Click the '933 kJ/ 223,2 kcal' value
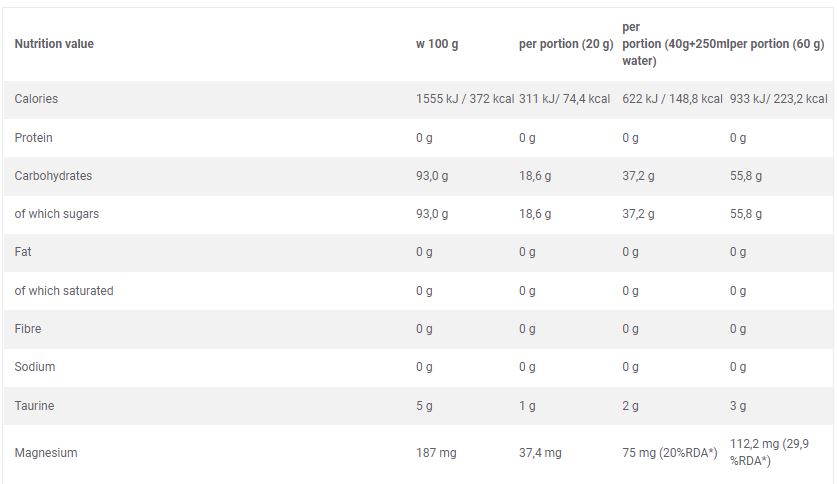Screen dimensions: 837x484 (778, 99)
